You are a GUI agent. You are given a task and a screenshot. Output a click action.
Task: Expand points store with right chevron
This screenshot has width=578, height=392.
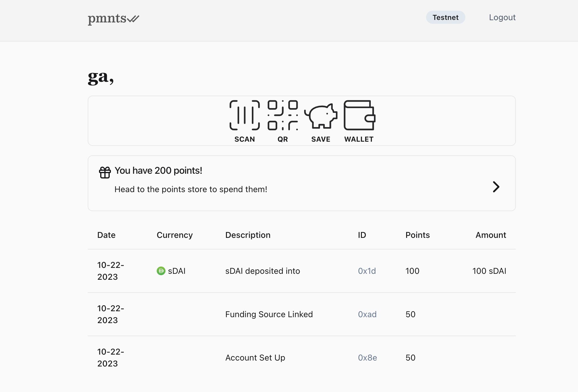coord(496,187)
